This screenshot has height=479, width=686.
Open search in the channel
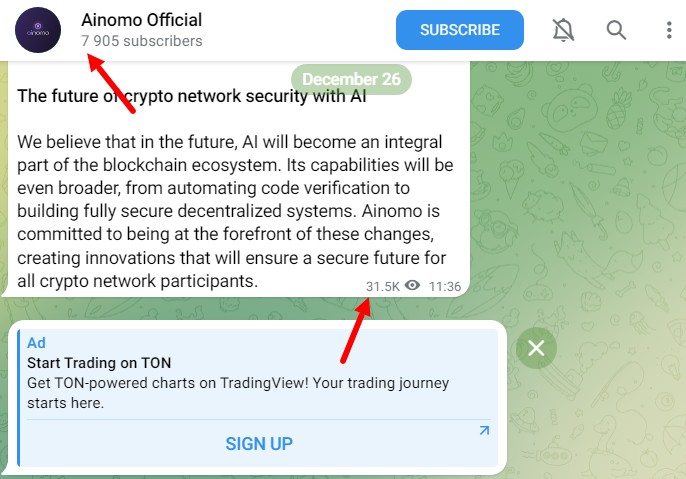[x=616, y=30]
